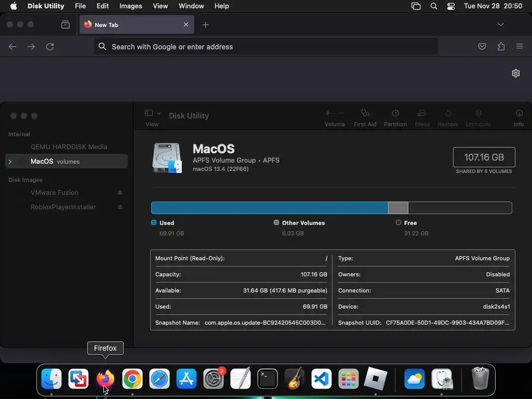532x399 pixels.
Task: Click First Aid in Disk Utility toolbar
Action: [365, 118]
